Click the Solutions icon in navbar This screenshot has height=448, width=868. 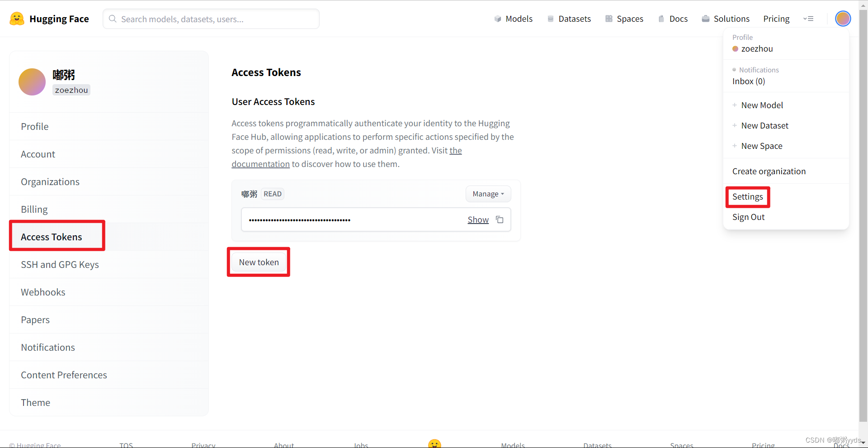click(x=705, y=19)
